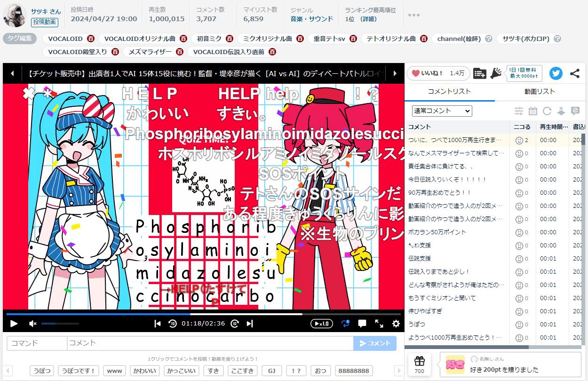The width and height of the screenshot is (588, 381).
Task: Switch the player to fullscreen
Action: (x=379, y=324)
